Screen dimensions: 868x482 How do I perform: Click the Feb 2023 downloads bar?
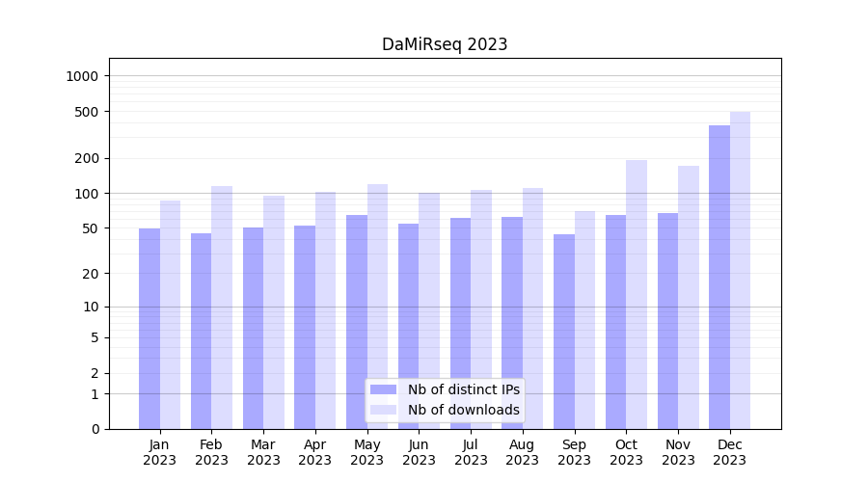222,307
